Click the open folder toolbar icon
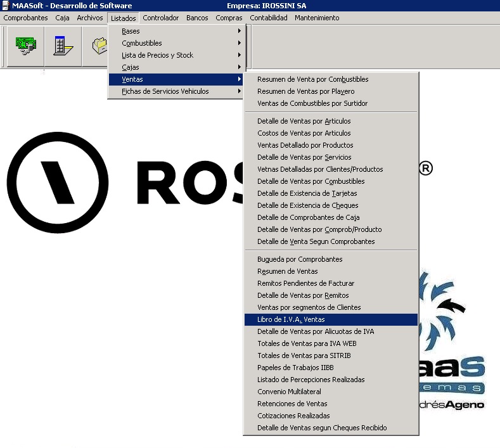500x448 pixels. [98, 46]
